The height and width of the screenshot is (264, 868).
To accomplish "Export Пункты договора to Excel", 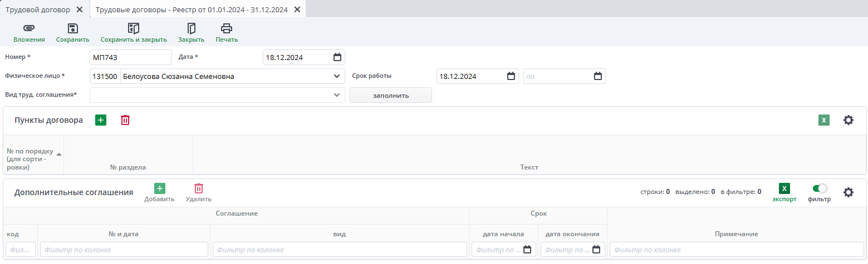I will click(x=824, y=120).
